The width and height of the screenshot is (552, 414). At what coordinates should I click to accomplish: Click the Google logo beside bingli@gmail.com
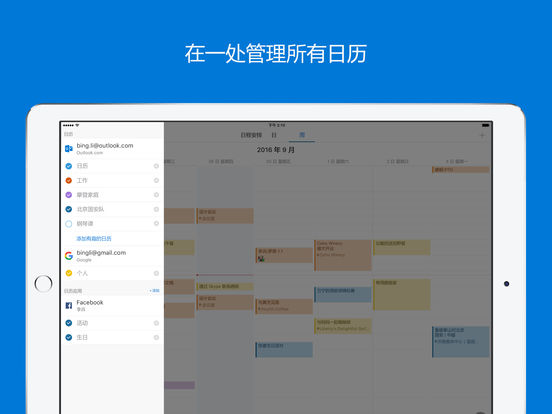coord(69,256)
